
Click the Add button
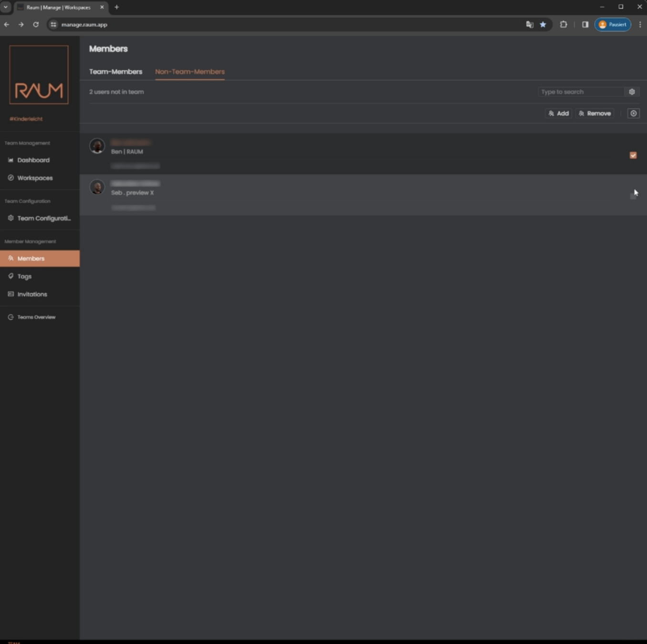click(x=559, y=114)
